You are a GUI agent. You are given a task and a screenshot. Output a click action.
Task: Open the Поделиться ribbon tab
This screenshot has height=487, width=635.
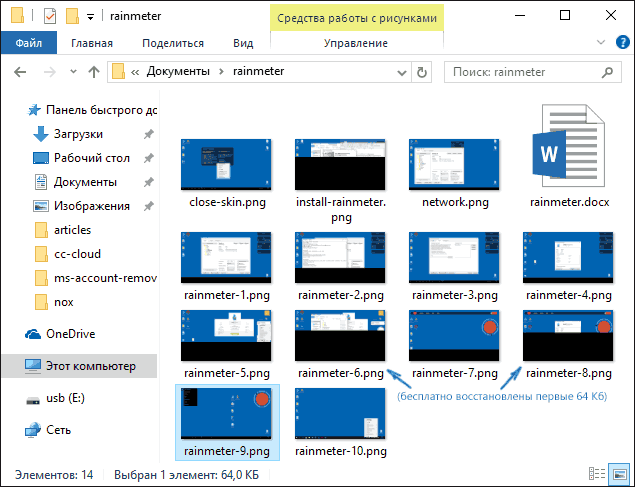(x=173, y=43)
